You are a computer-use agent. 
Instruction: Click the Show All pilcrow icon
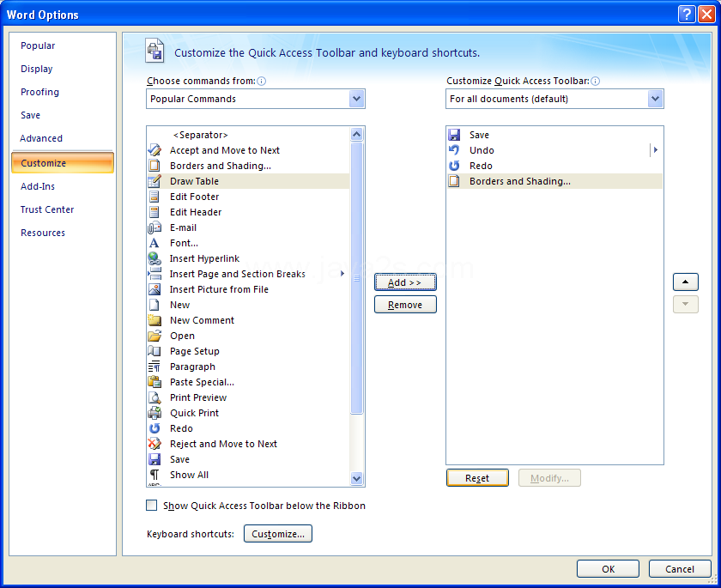154,475
